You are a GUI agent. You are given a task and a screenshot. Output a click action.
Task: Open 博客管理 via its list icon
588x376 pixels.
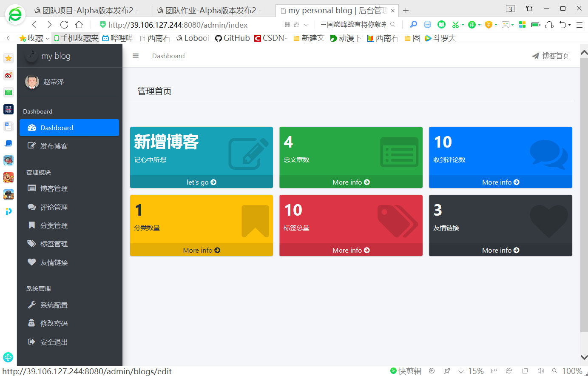31,188
